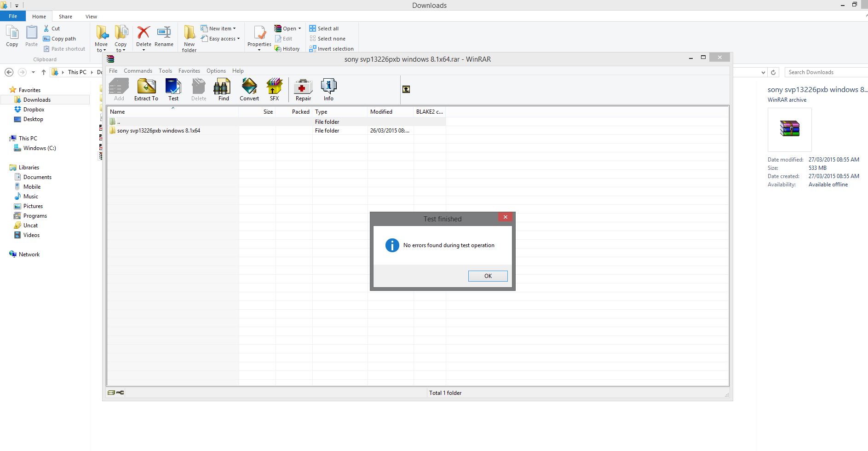Click the SFX self-extracting tool

coord(274,90)
